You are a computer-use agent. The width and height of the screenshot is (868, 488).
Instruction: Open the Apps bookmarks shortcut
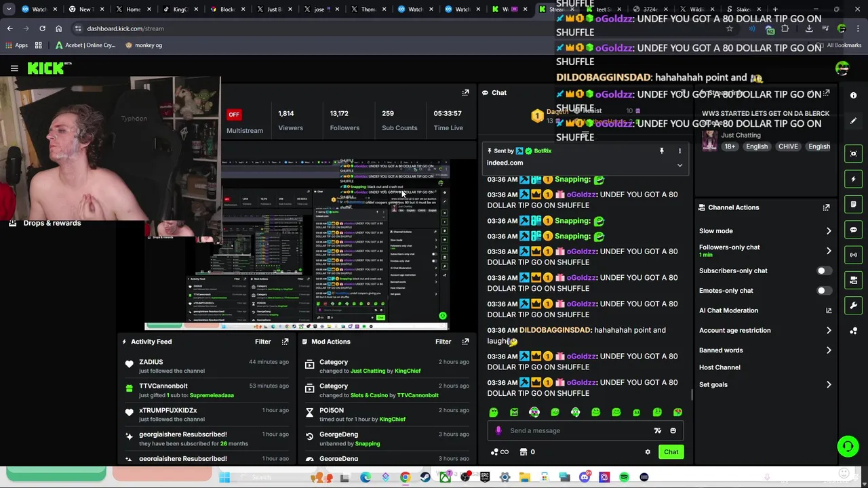point(16,45)
